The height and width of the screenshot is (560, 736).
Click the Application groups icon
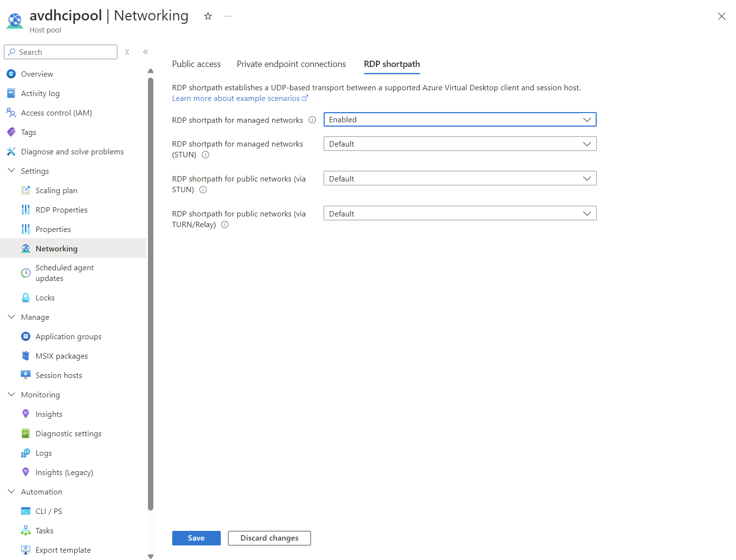(26, 336)
